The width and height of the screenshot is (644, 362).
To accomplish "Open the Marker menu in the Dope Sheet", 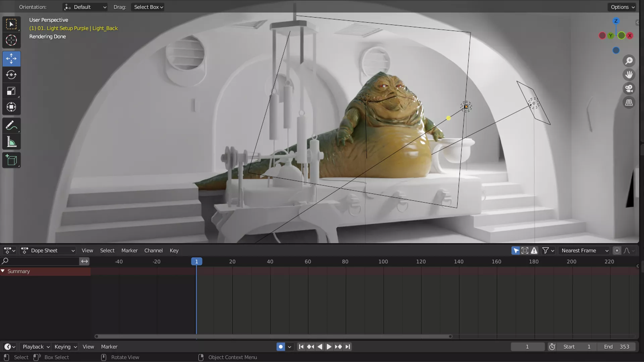I will click(x=129, y=250).
